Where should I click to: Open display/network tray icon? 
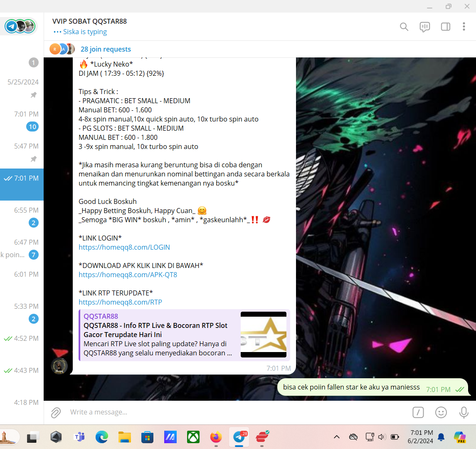click(x=370, y=437)
